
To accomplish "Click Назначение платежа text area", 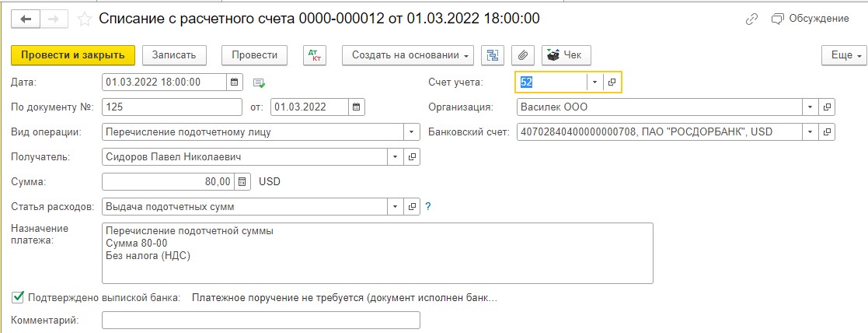I will [378, 253].
